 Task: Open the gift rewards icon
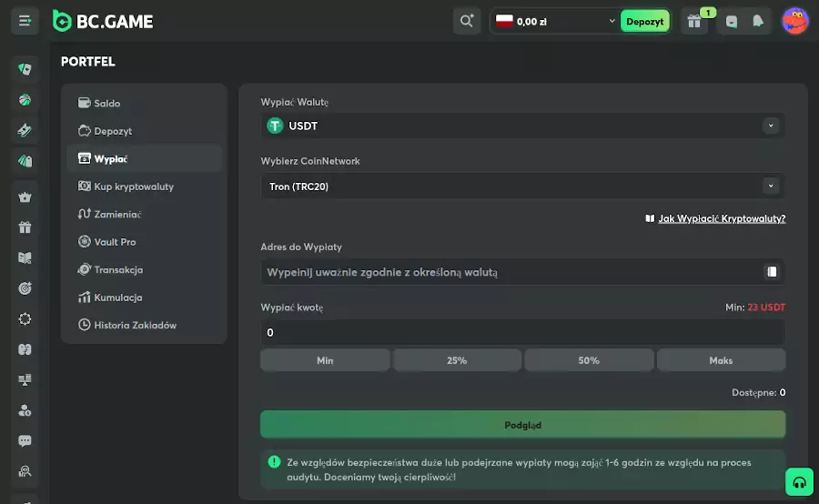[x=694, y=21]
